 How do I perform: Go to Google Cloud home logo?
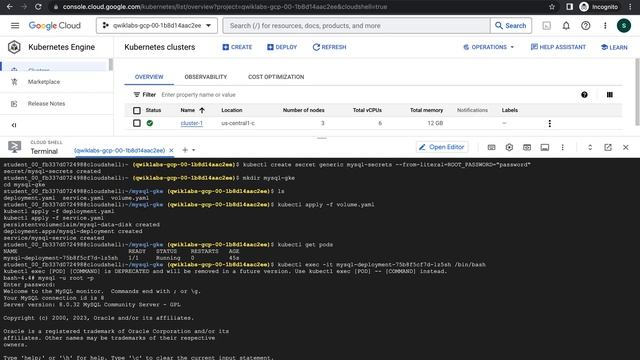click(x=55, y=25)
